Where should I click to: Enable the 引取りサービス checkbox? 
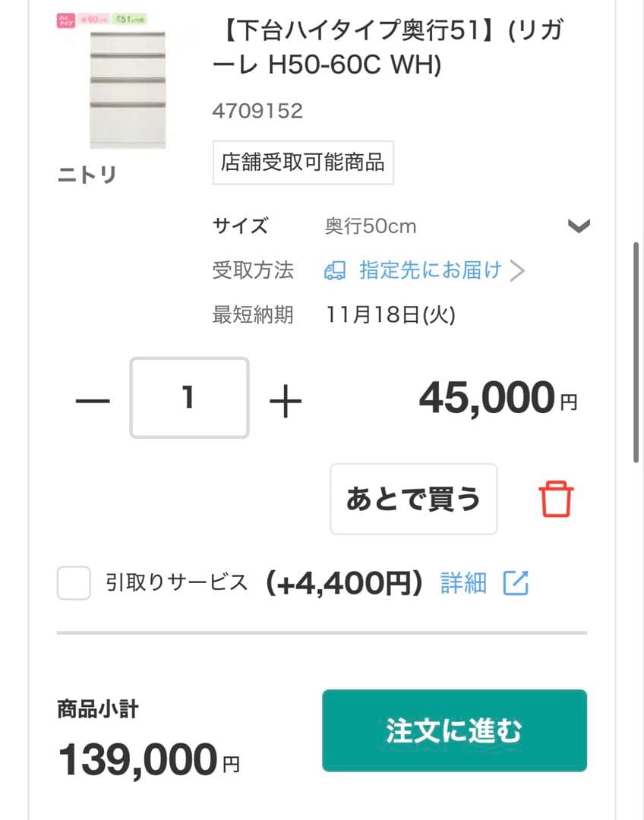click(73, 583)
